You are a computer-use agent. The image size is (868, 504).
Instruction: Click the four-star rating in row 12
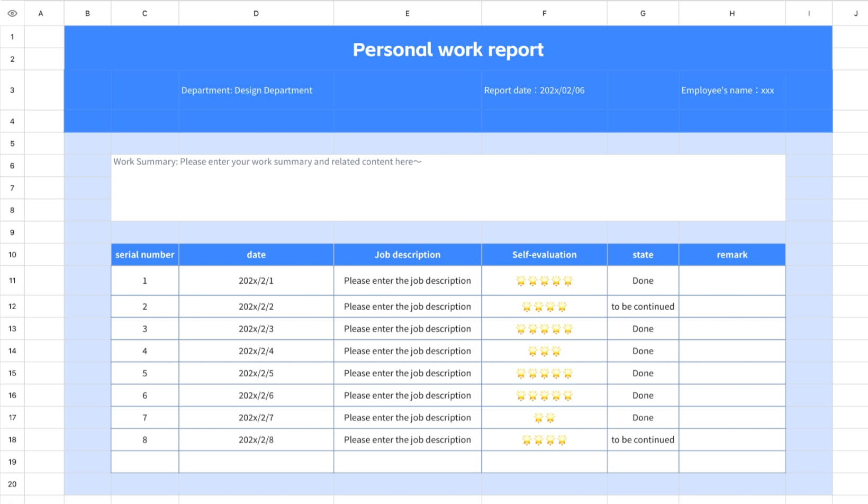(544, 307)
